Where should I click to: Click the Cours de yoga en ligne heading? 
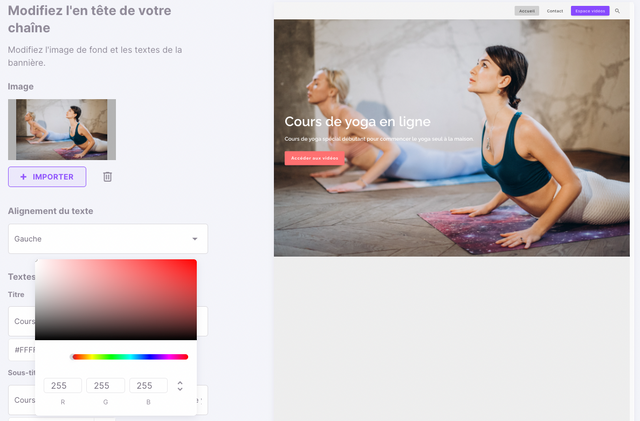point(357,122)
